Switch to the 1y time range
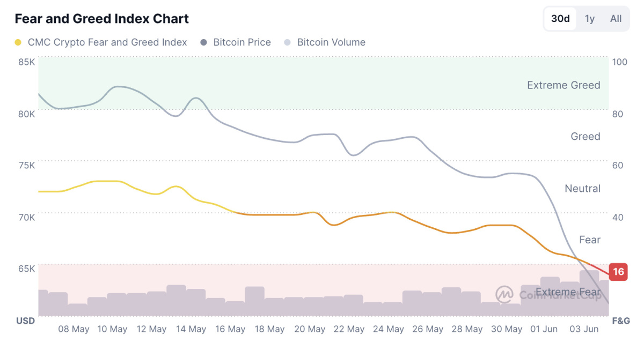 point(590,19)
